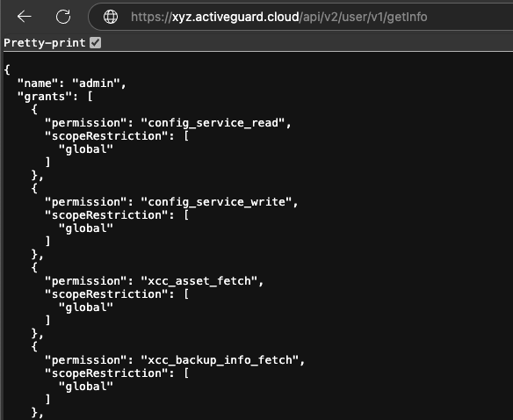Select the "xcc_asset_fetch" value
513x420 pixels.
[x=199, y=281]
